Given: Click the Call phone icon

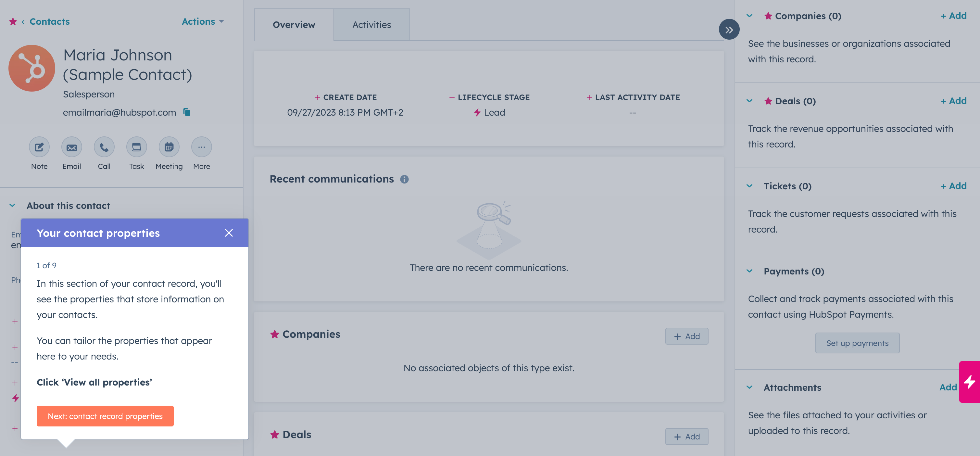Looking at the screenshot, I should (x=104, y=147).
